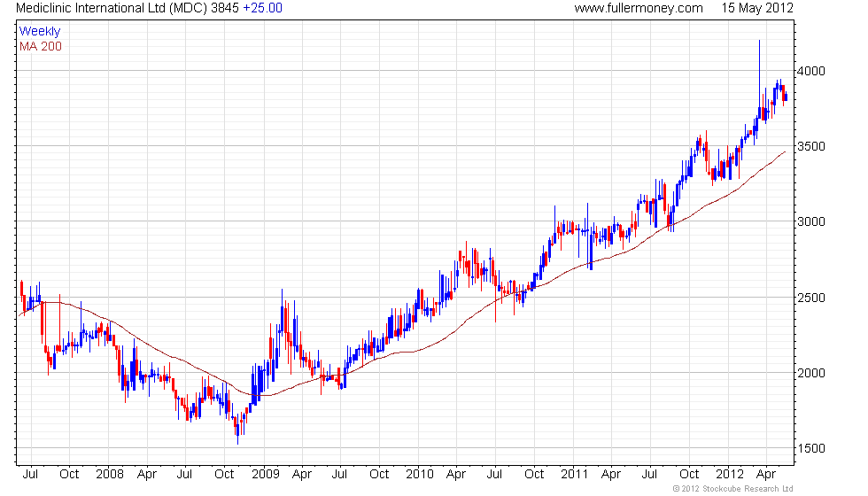Screen dimensions: 868x496
Task: Click the 3500 price axis label
Action: pos(811,146)
